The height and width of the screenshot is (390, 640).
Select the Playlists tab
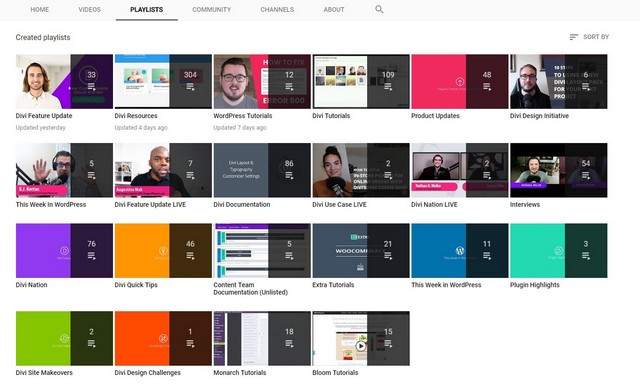(x=147, y=9)
